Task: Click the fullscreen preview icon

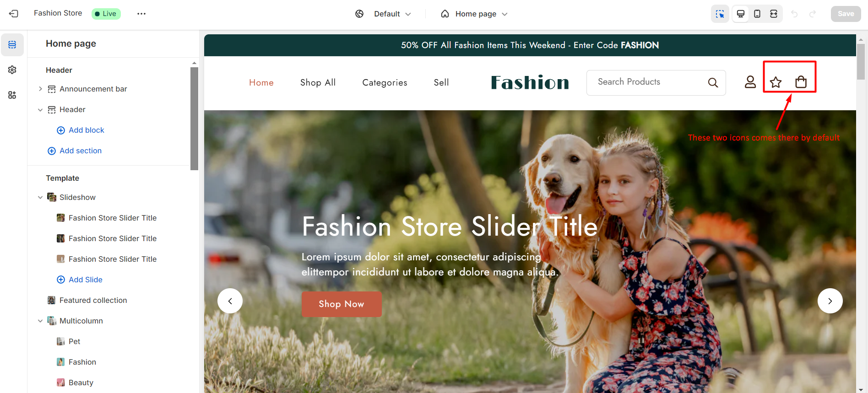Action: [774, 14]
